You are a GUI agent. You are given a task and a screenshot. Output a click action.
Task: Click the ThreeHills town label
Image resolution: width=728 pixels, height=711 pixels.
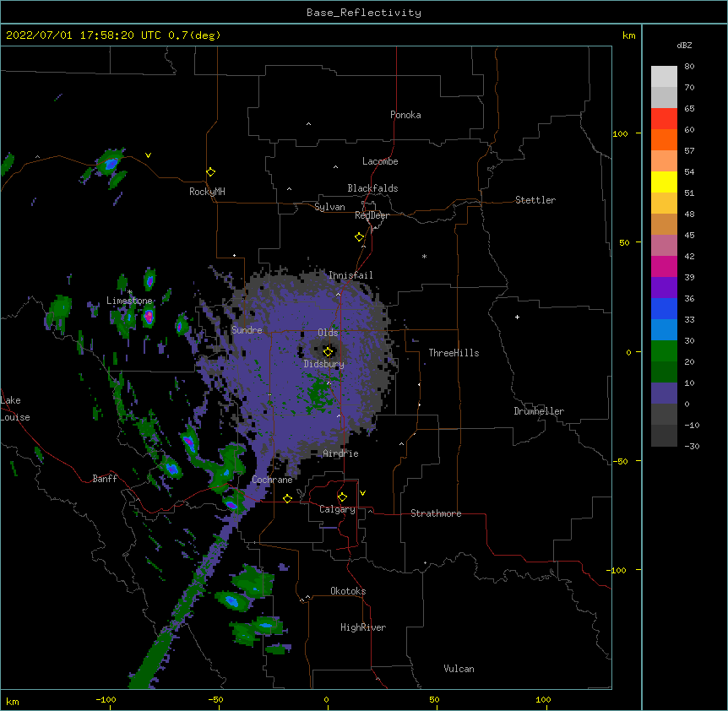pos(454,353)
